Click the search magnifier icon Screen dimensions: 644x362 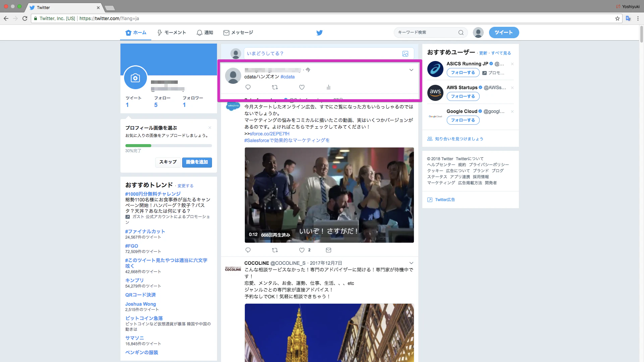(x=461, y=33)
